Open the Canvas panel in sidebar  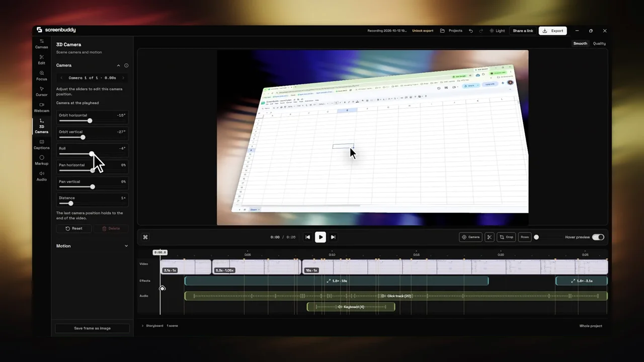point(41,44)
